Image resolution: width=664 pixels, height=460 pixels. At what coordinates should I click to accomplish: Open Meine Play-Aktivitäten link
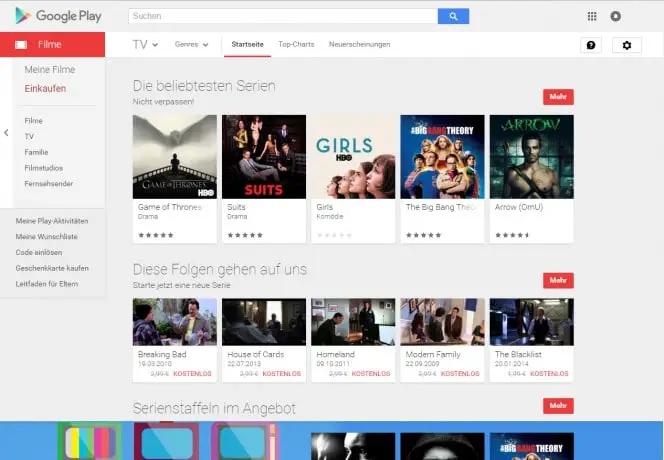(52, 221)
